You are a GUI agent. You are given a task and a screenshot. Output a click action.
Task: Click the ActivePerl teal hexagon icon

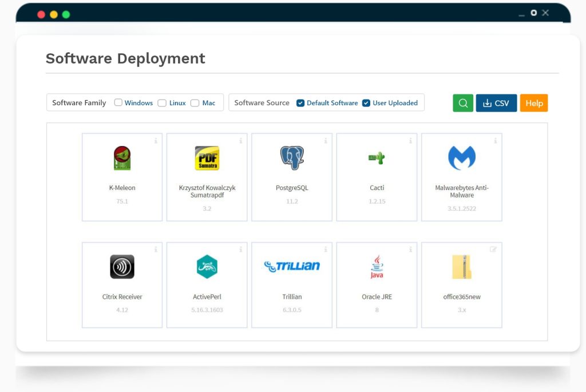coord(207,267)
